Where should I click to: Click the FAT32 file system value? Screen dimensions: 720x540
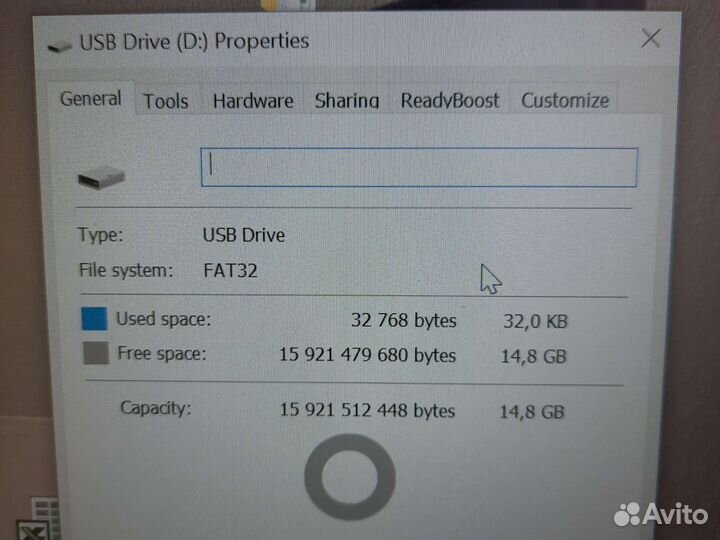[x=230, y=270]
